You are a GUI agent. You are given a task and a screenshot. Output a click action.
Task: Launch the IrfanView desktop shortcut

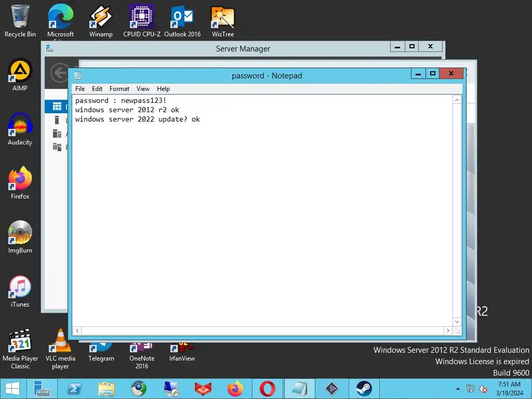pos(182,352)
